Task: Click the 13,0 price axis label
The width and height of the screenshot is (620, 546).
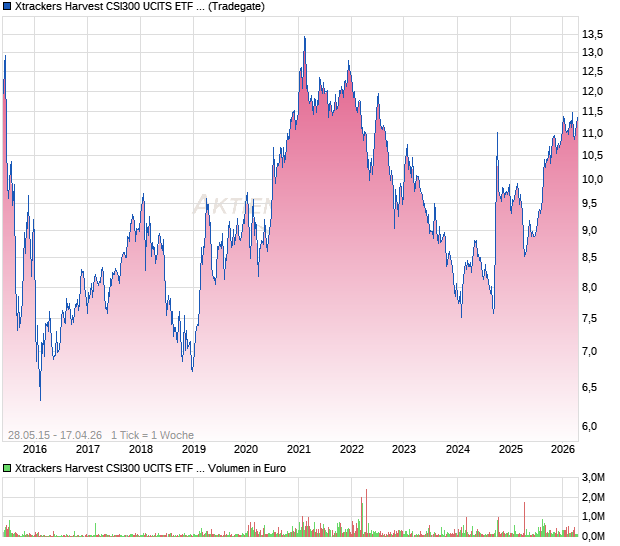Action: 592,53
